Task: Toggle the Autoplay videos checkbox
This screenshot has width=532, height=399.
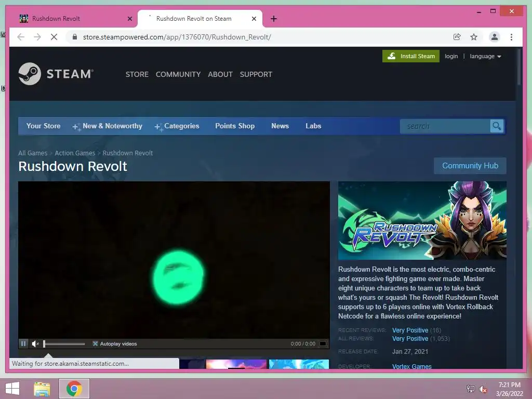Action: click(96, 344)
